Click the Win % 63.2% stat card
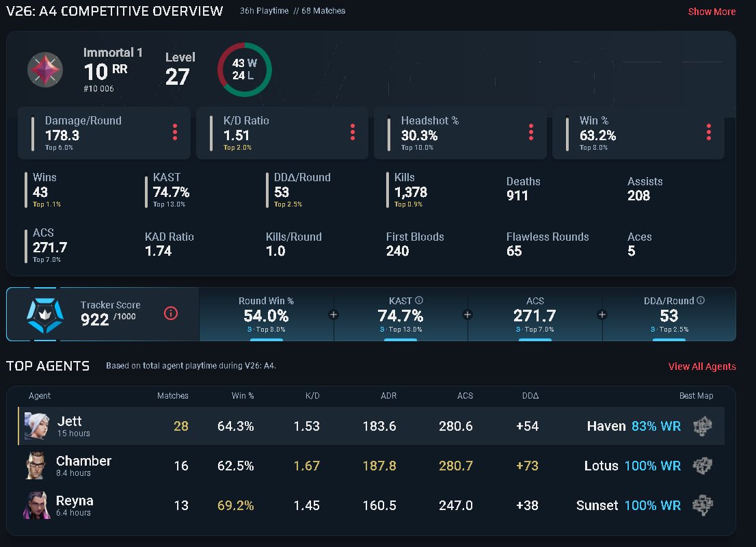The height and width of the screenshot is (547, 756). 638,133
